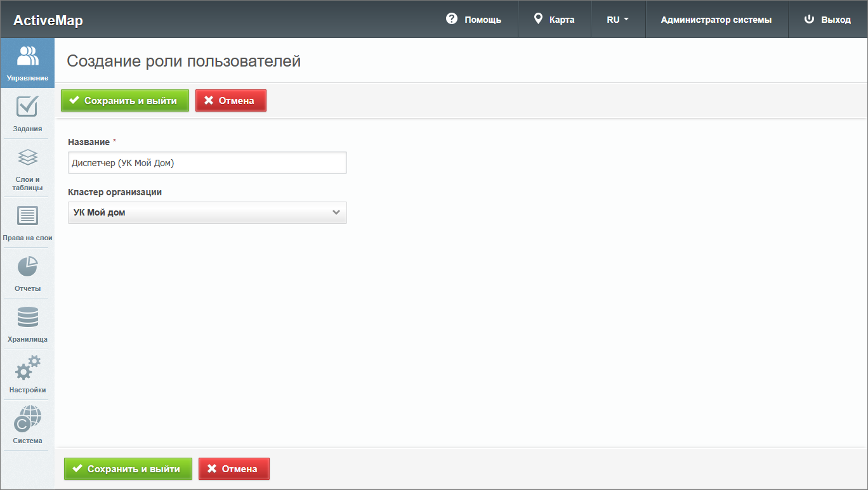Click the bottom Отмена button

coord(233,469)
